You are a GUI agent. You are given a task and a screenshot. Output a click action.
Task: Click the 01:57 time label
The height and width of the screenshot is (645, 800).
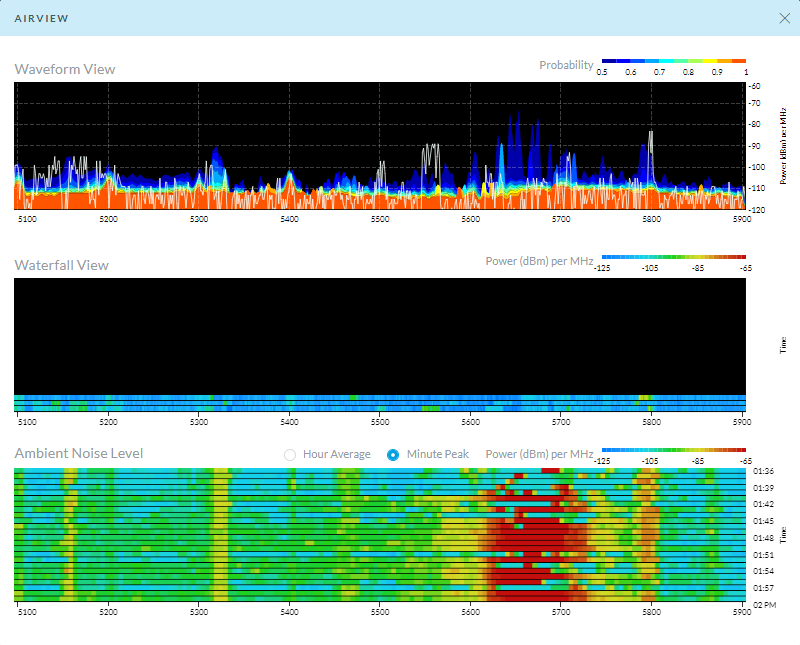click(763, 588)
